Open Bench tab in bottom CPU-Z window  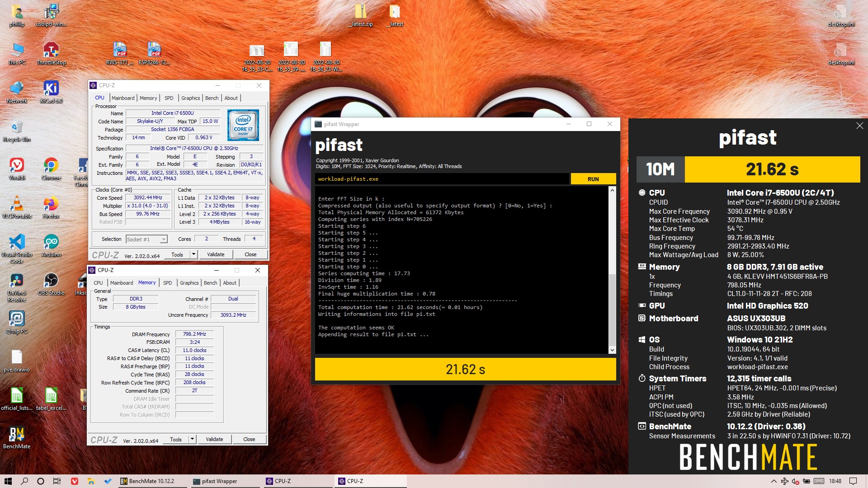[210, 283]
